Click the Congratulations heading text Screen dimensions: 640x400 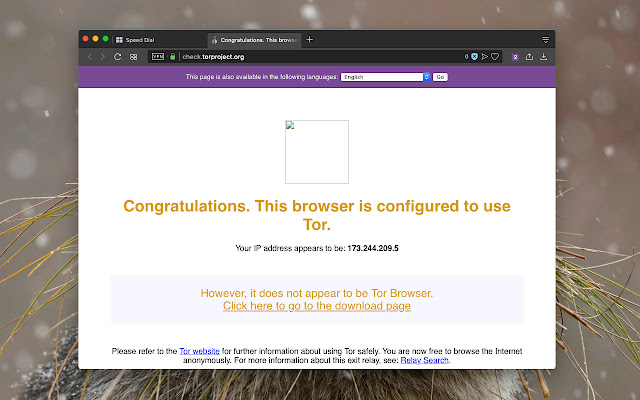pyautogui.click(x=317, y=215)
